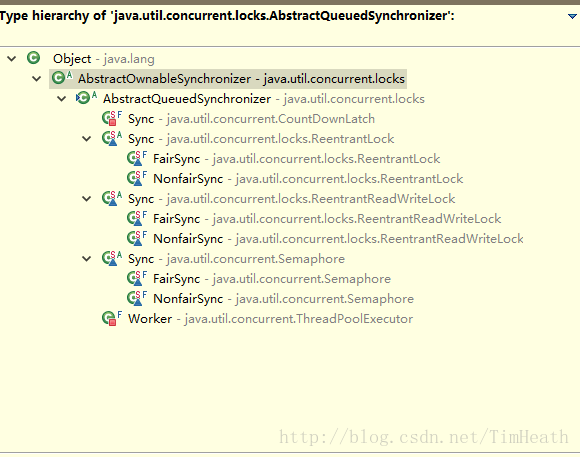Click the AbstractQueuedSynchronizer class icon
Image resolution: width=580 pixels, height=457 pixels.
coord(86,98)
